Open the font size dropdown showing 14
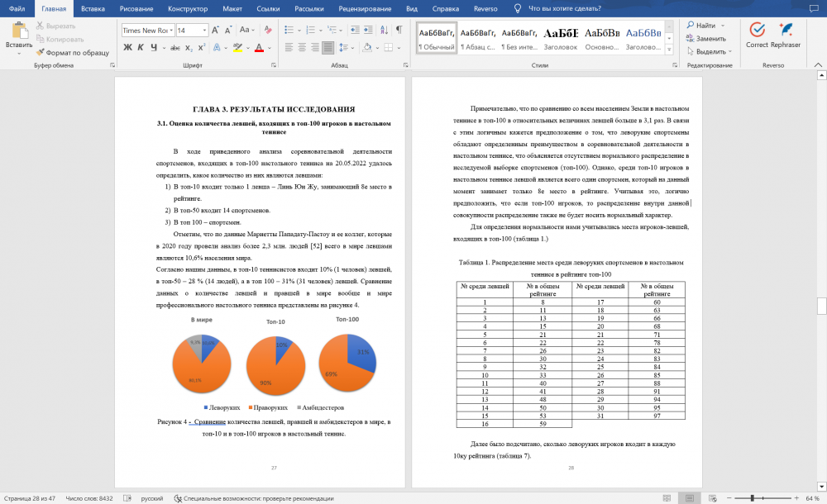This screenshot has height=504, width=827. point(204,31)
